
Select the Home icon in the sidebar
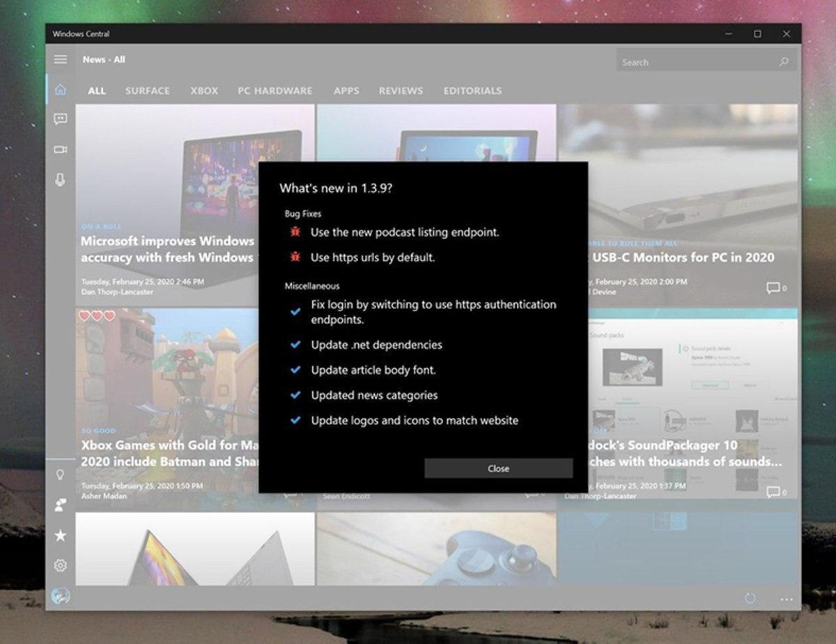pyautogui.click(x=60, y=89)
